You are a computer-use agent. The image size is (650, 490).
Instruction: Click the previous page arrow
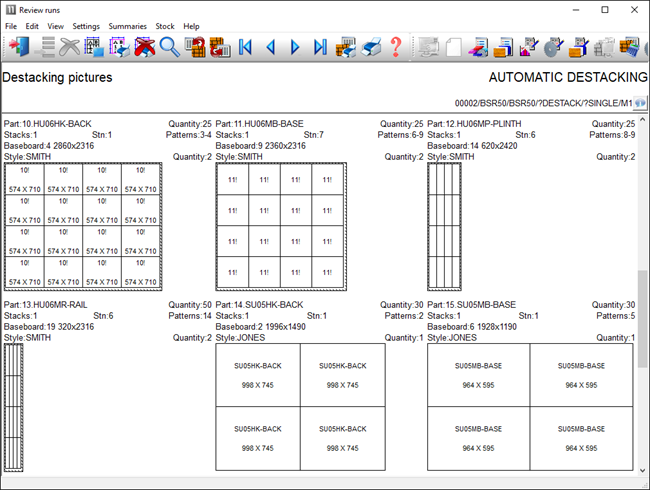[x=271, y=46]
